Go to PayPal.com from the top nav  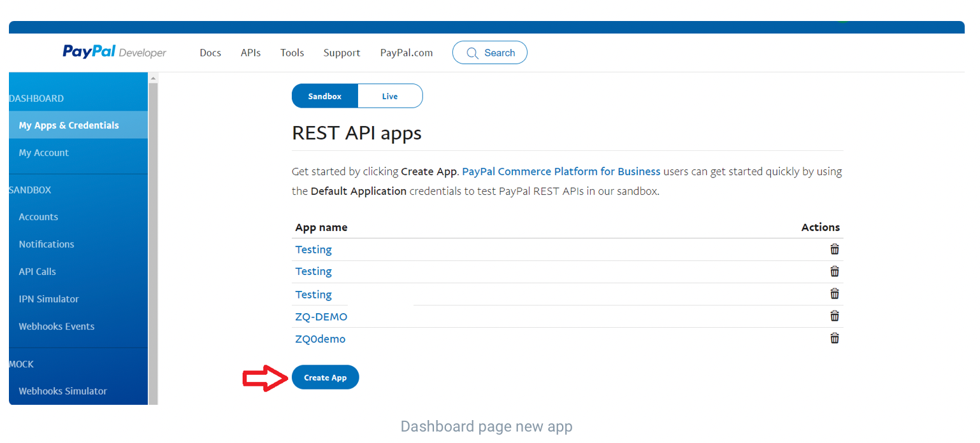pos(407,53)
